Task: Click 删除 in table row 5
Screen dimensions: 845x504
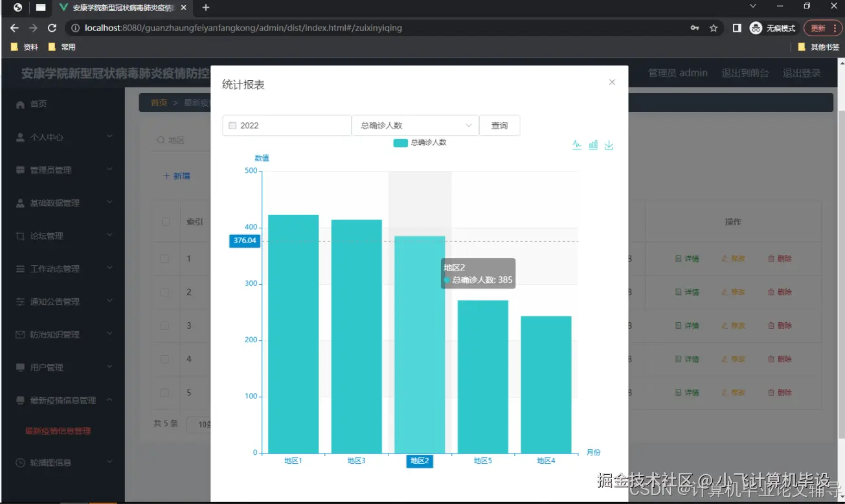Action: coord(780,393)
